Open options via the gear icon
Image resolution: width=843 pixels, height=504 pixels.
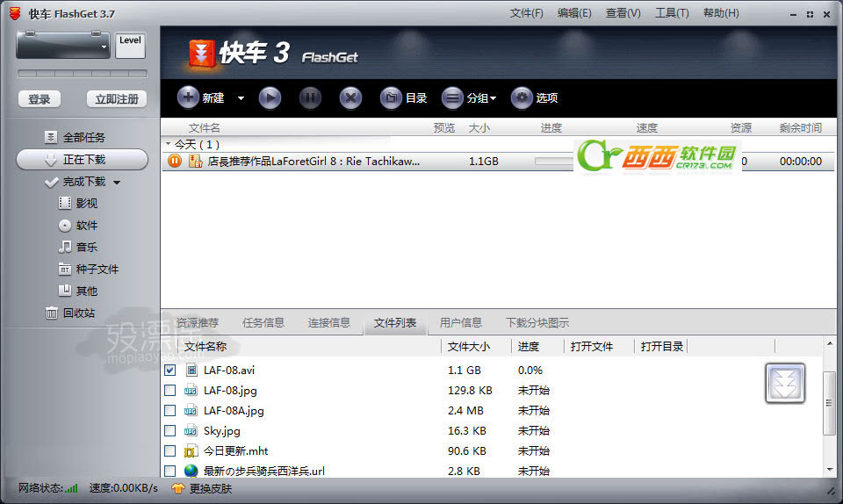(x=522, y=97)
